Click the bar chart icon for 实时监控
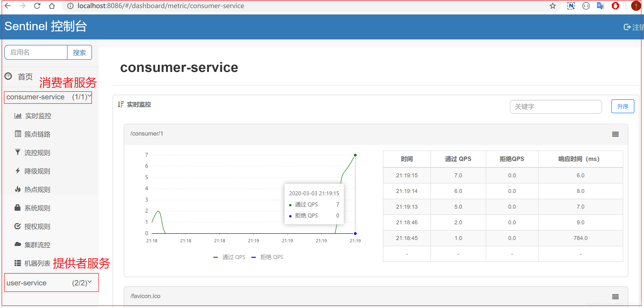Viewport: 644px width, 308px height. point(18,115)
